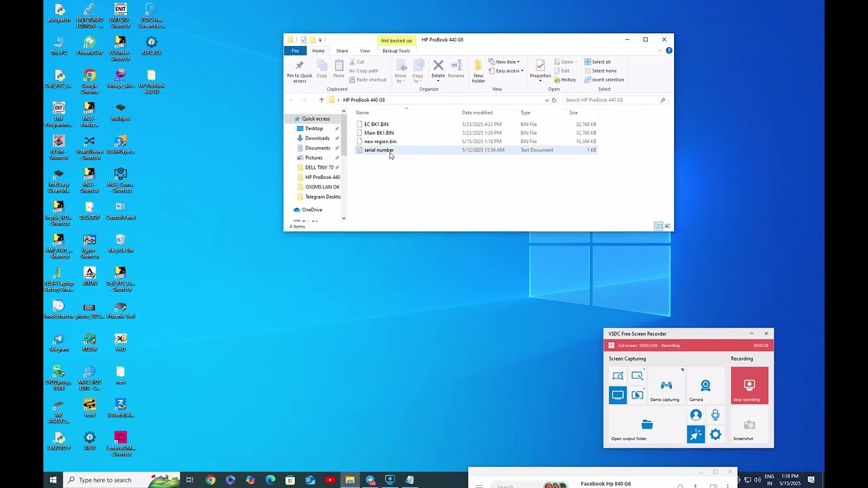This screenshot has height=488, width=868.
Task: Open Quick Access Toolbar customize dropdown
Action: [x=321, y=40]
